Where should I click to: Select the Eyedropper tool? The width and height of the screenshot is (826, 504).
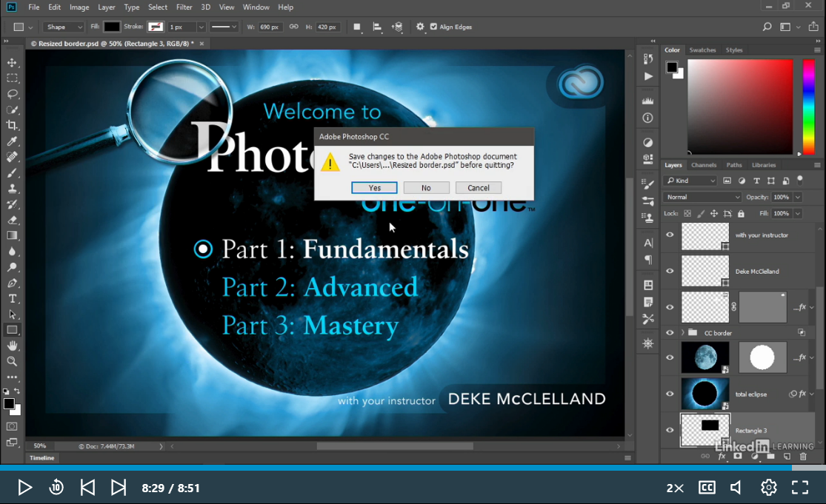[x=12, y=141]
